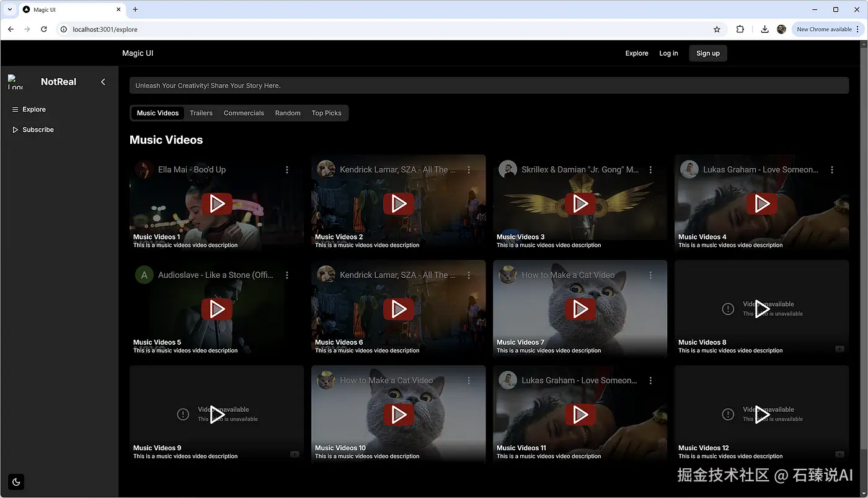Open browser extensions puzzle icon
The width and height of the screenshot is (868, 498).
pyautogui.click(x=740, y=29)
